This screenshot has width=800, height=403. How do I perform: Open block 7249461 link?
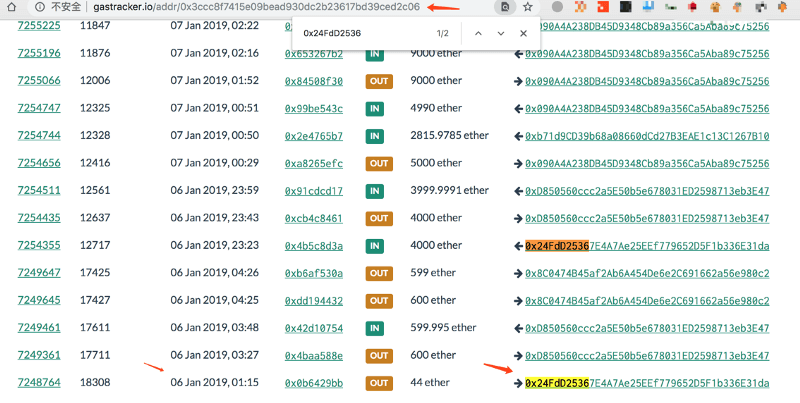click(39, 328)
